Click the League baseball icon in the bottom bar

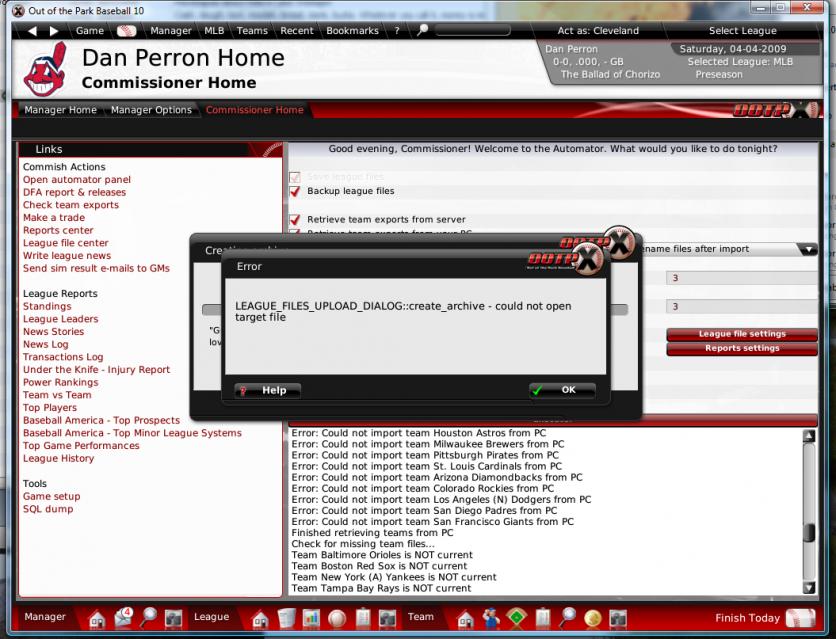336,618
